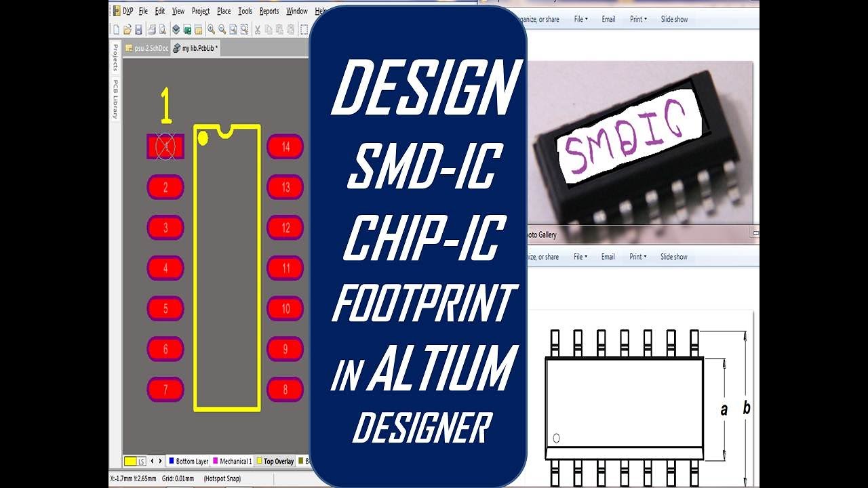Click the Paste clipboard icon
The image size is (868, 488).
[x=279, y=29]
